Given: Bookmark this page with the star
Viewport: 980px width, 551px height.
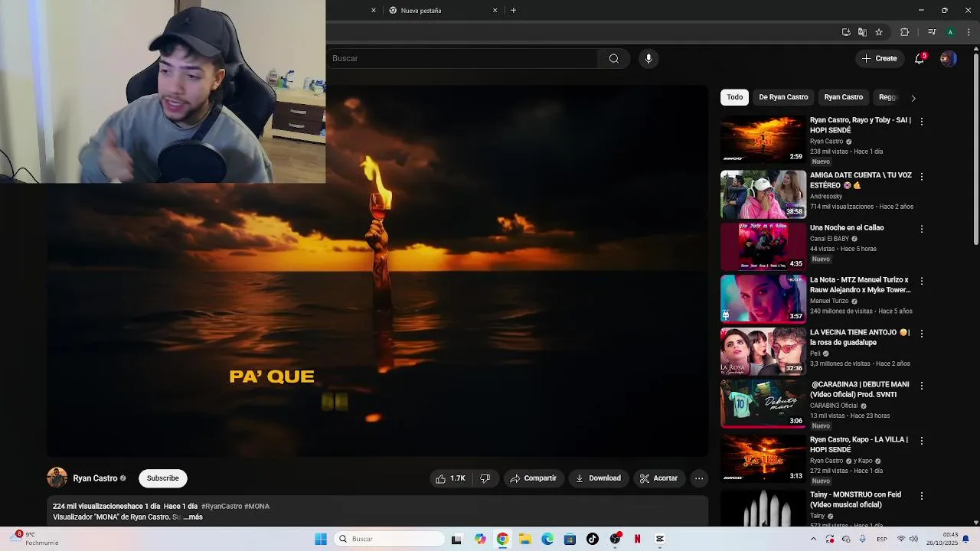Looking at the screenshot, I should pos(879,32).
